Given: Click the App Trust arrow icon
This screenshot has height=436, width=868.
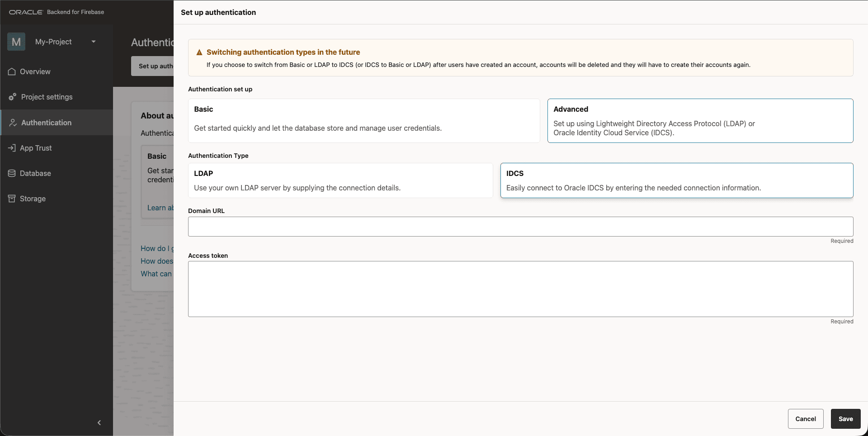Looking at the screenshot, I should coord(12,148).
